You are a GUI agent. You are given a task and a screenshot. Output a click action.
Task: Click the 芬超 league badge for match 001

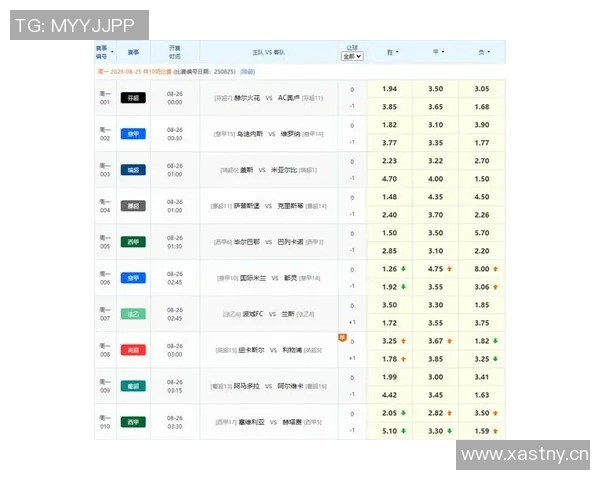(x=132, y=98)
